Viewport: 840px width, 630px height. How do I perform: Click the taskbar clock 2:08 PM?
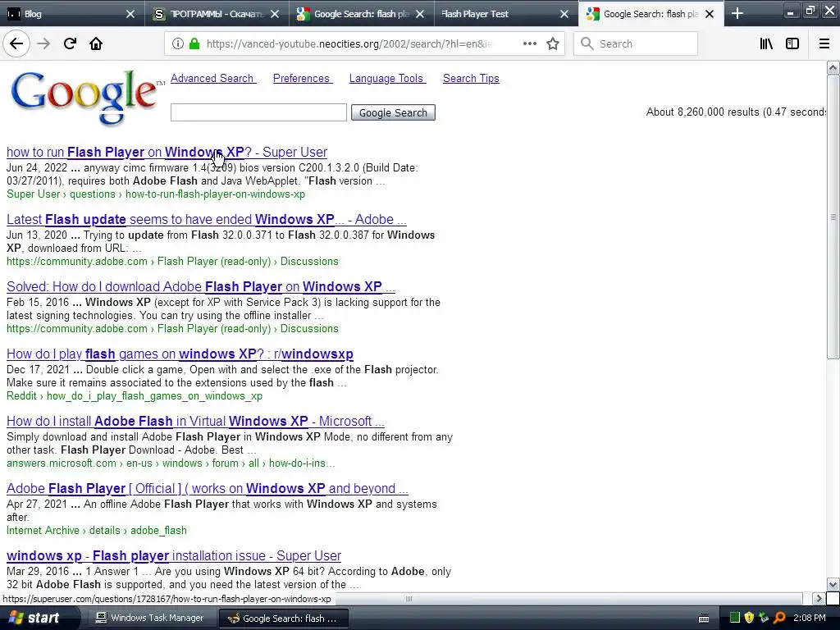810,619
